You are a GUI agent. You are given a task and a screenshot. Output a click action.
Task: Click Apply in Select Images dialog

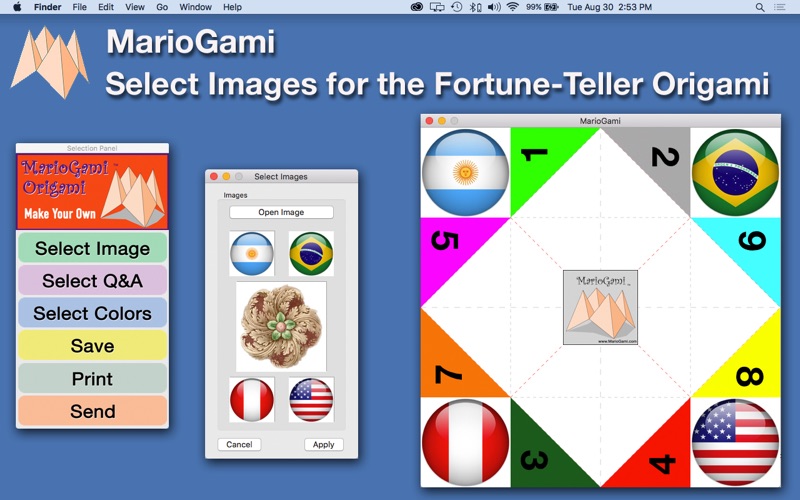pyautogui.click(x=323, y=444)
